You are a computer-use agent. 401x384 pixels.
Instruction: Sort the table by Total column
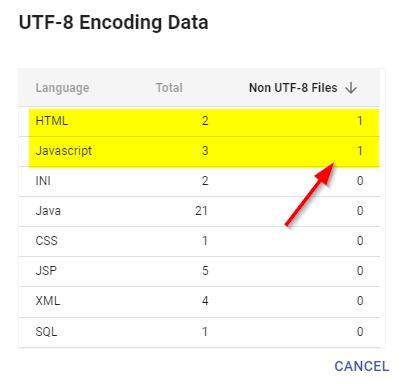pos(169,88)
